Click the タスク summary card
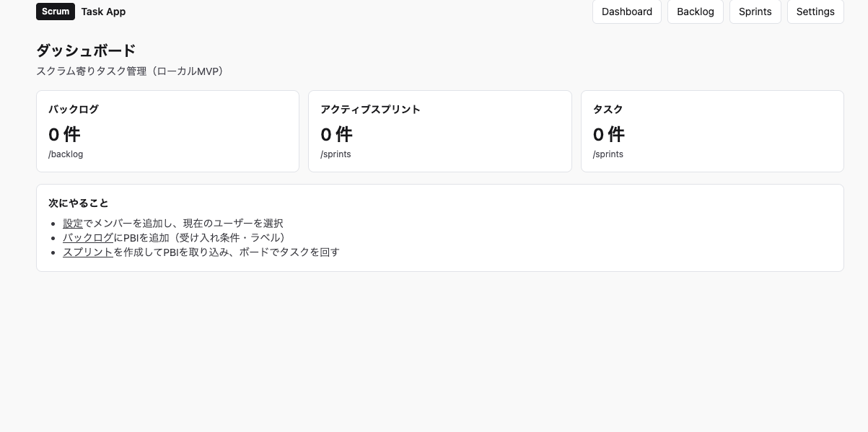This screenshot has height=432, width=868. pos(712,131)
